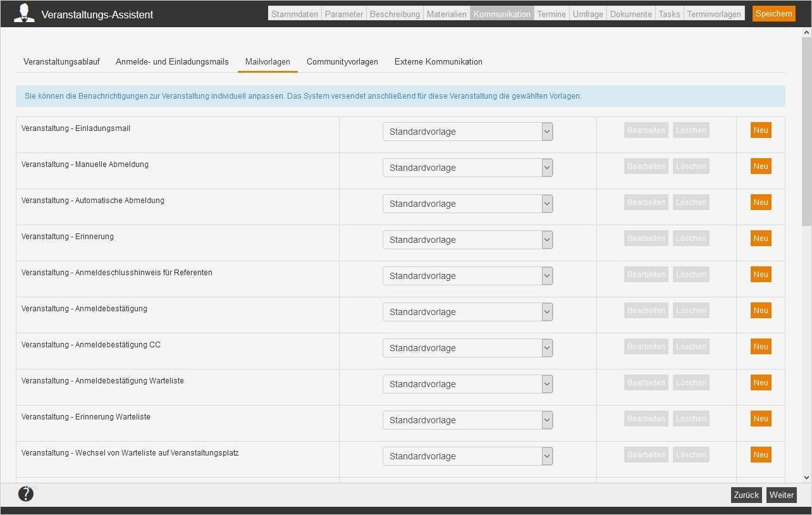The height and width of the screenshot is (515, 812).
Task: Click Neu next to Erinnerung row
Action: pos(760,238)
